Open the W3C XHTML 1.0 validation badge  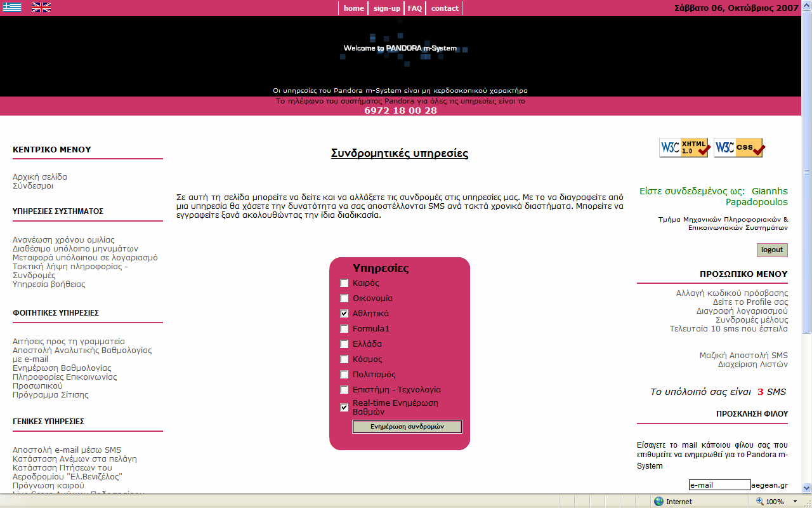pyautogui.click(x=684, y=147)
